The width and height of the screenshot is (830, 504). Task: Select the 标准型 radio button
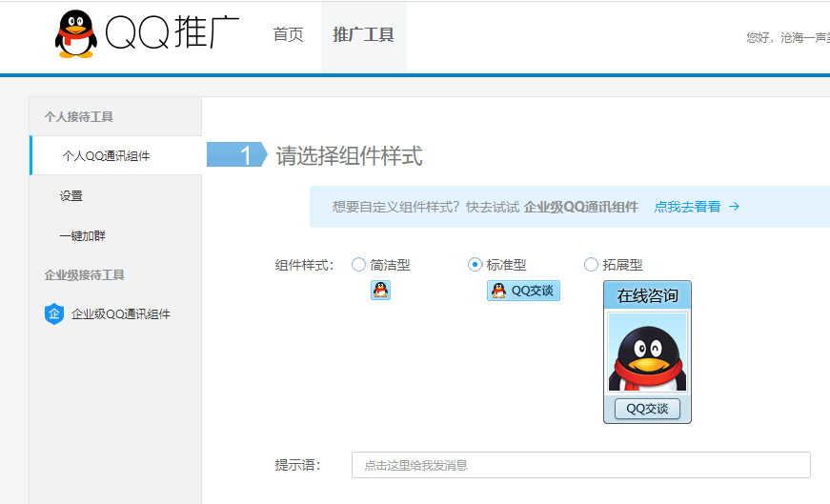[x=475, y=264]
